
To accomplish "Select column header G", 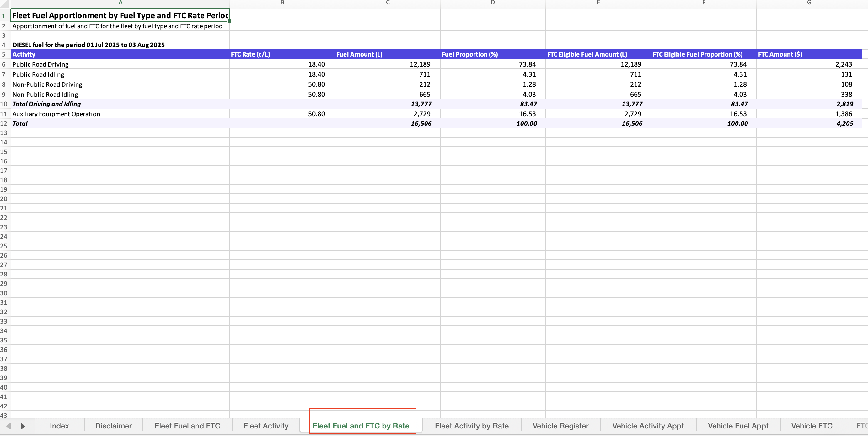I will 809,3.
